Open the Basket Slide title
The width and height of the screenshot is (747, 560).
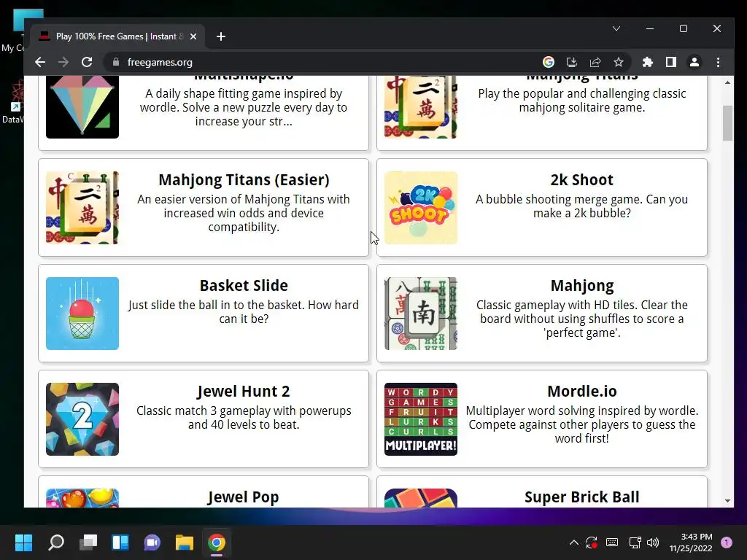pyautogui.click(x=244, y=286)
